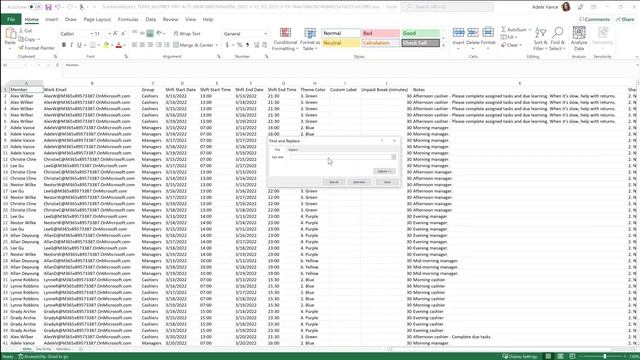
Task: Click Comma Style icon
Action: pos(247,45)
